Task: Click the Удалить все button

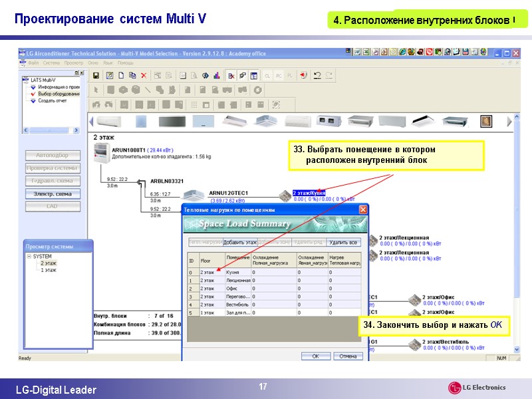Action: pos(343,242)
